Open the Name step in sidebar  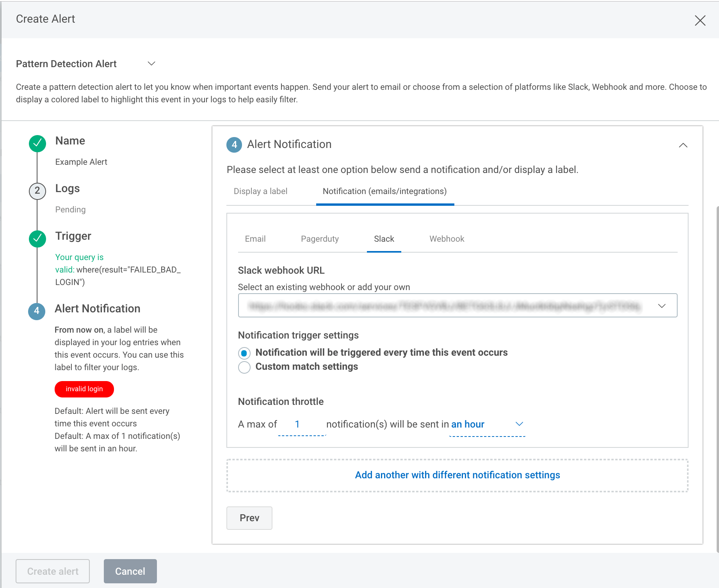pyautogui.click(x=70, y=141)
